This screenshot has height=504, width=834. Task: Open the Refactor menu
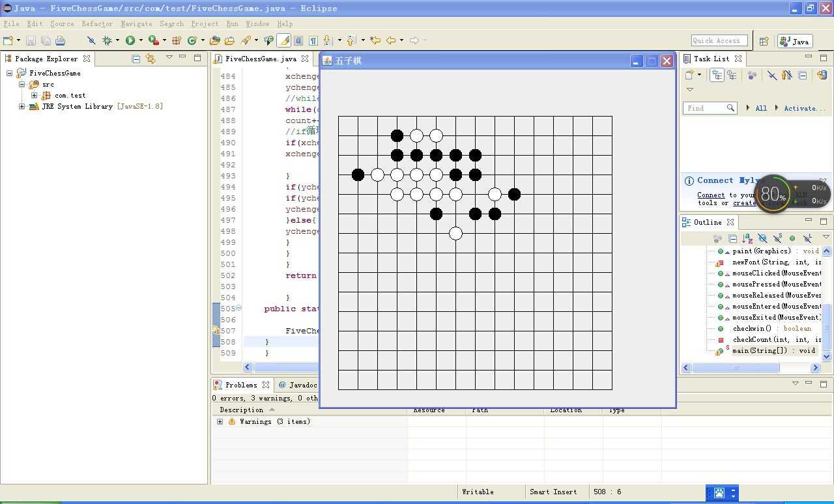(x=97, y=23)
